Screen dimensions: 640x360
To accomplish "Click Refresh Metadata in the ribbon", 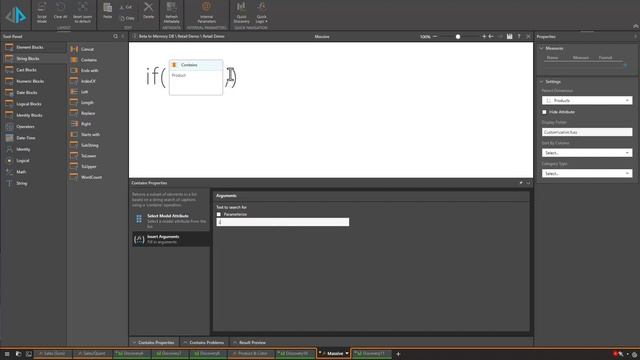I will click(x=171, y=12).
